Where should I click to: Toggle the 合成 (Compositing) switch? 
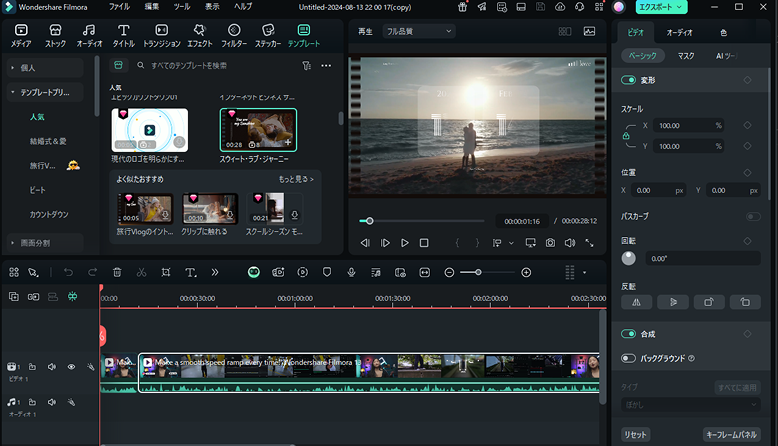[x=628, y=334]
